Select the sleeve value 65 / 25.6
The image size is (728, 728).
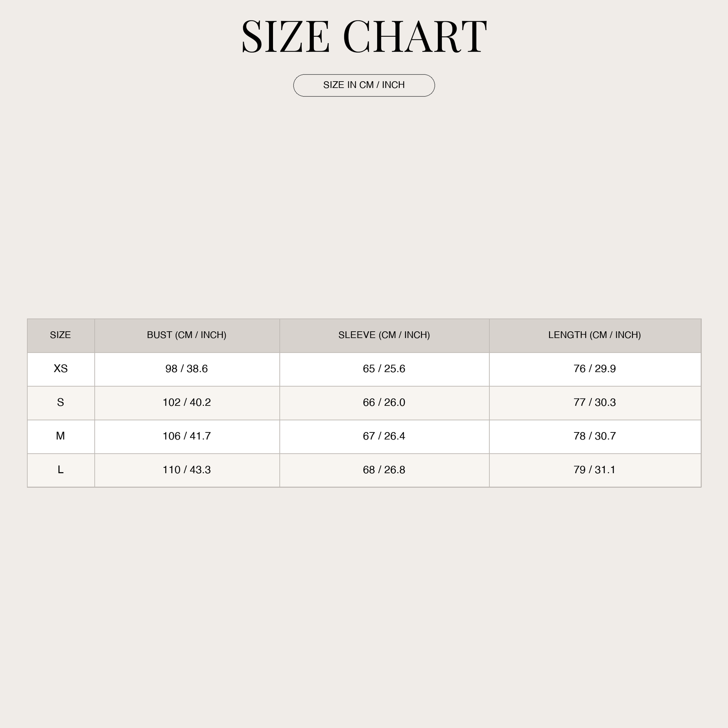tap(384, 368)
